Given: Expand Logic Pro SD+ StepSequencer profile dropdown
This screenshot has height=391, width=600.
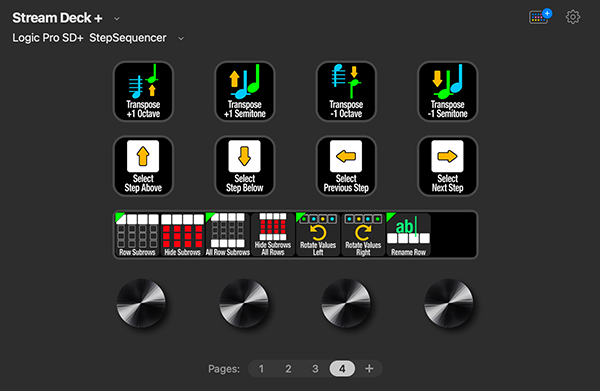Looking at the screenshot, I should pos(181,38).
